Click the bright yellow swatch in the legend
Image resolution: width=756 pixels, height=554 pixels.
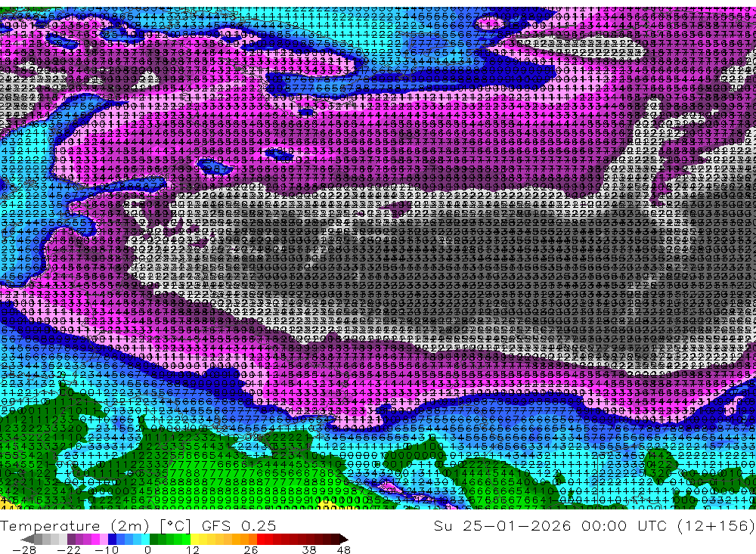[195, 539]
